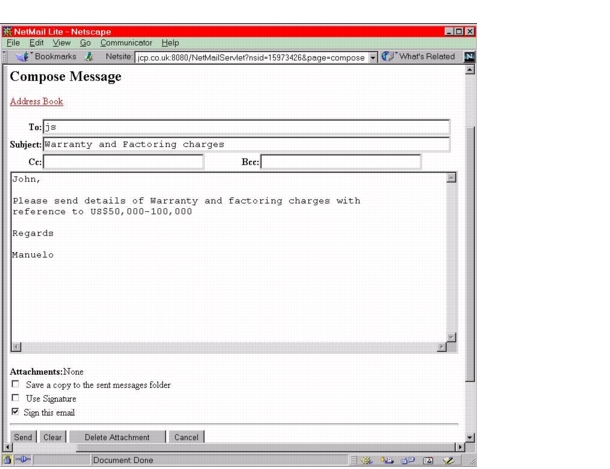This screenshot has height=469, width=610.
Task: Uncheck the Sign this email checkbox
Action: (15, 411)
